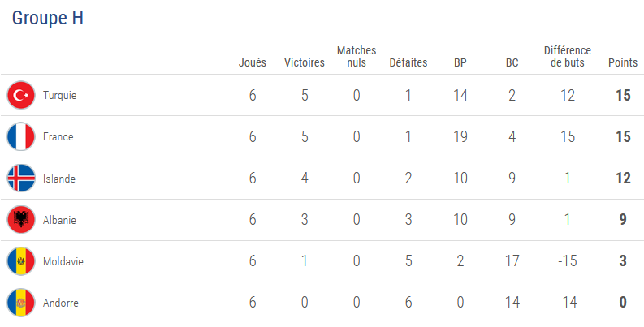Select the Andorre team name
Viewport: 644px width, 327px height.
(60, 303)
